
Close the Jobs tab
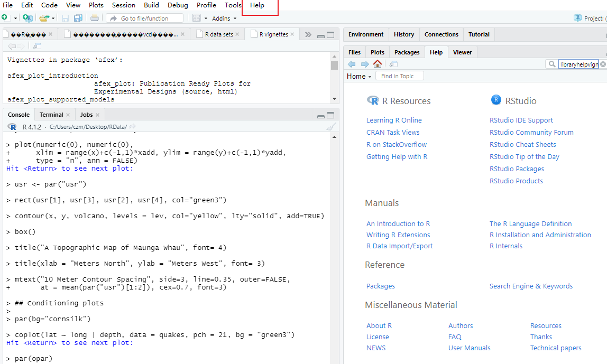pyautogui.click(x=97, y=115)
